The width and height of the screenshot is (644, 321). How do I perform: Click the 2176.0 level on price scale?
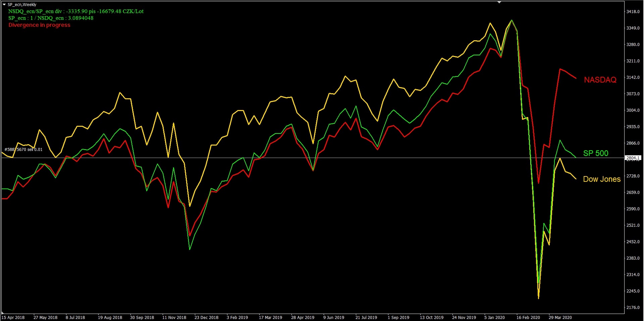[633, 307]
